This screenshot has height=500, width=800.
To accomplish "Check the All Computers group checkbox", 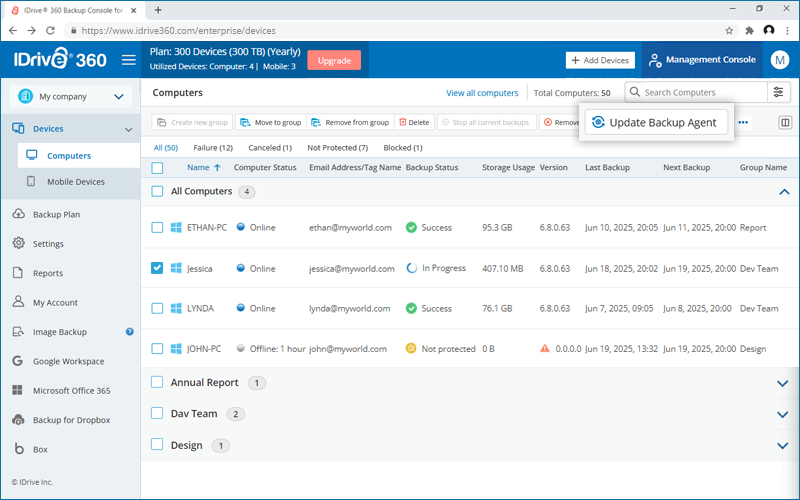I will point(157,191).
